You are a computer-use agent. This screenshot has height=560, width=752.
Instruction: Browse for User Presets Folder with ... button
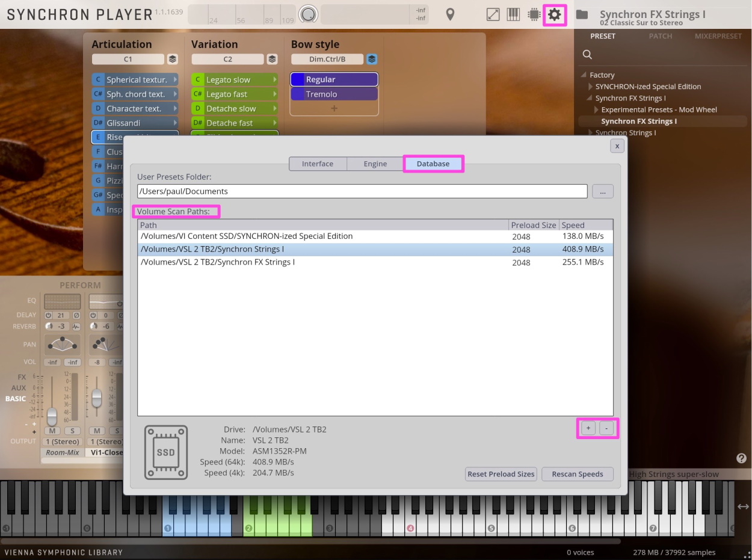pyautogui.click(x=603, y=191)
